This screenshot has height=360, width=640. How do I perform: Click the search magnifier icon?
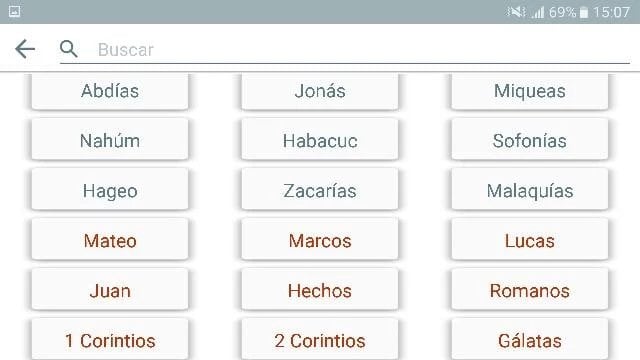(x=69, y=49)
